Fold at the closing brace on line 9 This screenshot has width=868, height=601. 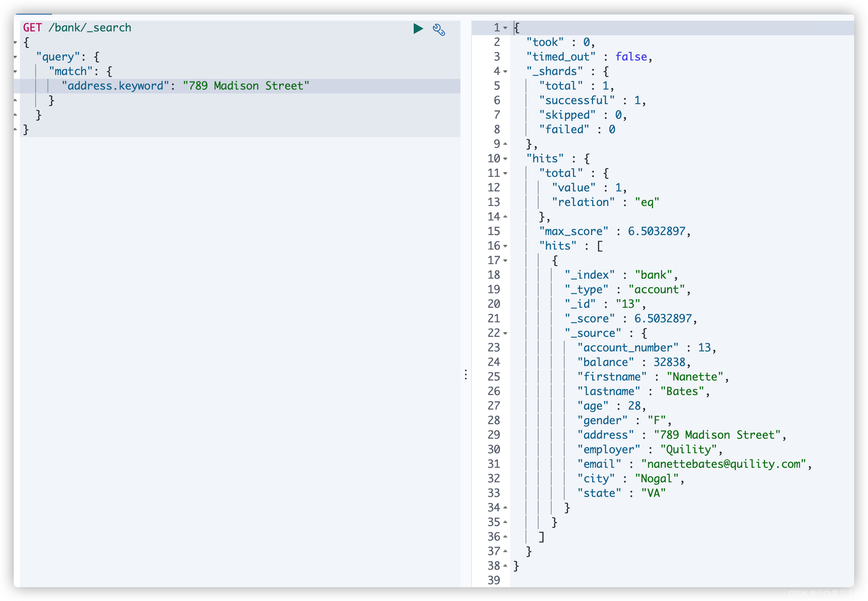[x=505, y=144]
